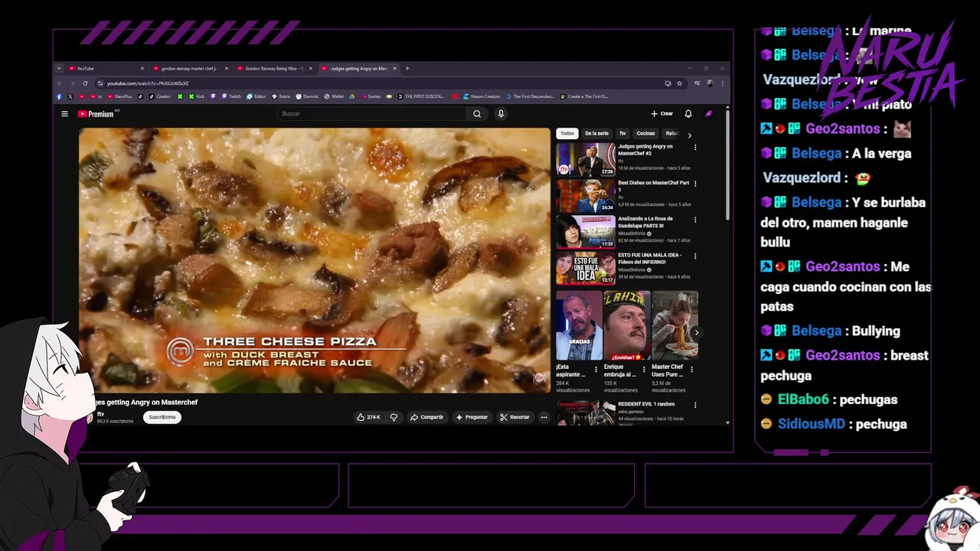Click the main video player
Image resolution: width=980 pixels, height=551 pixels.
[x=315, y=260]
